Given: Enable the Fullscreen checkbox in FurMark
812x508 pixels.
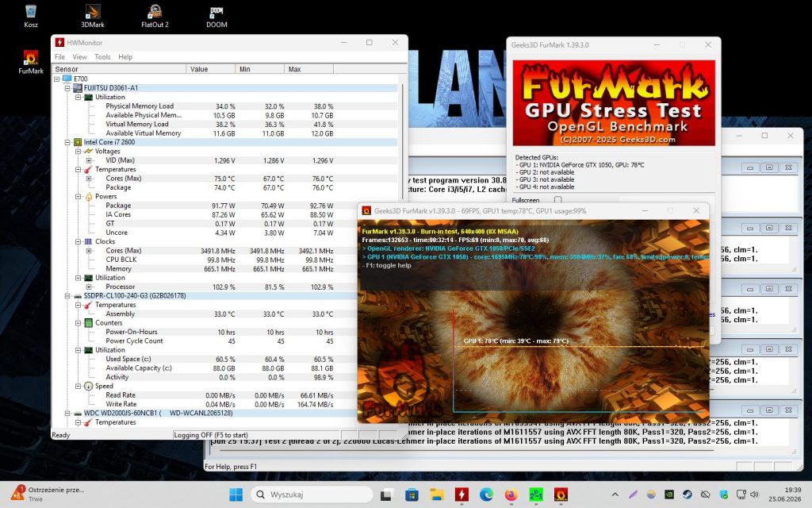Looking at the screenshot, I should pos(557,199).
